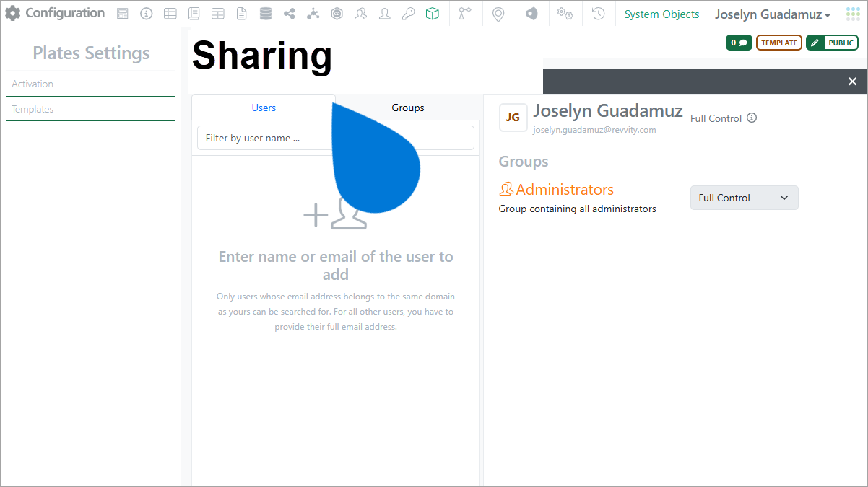Open the colorful app launcher grid
868x487 pixels.
[x=853, y=14]
